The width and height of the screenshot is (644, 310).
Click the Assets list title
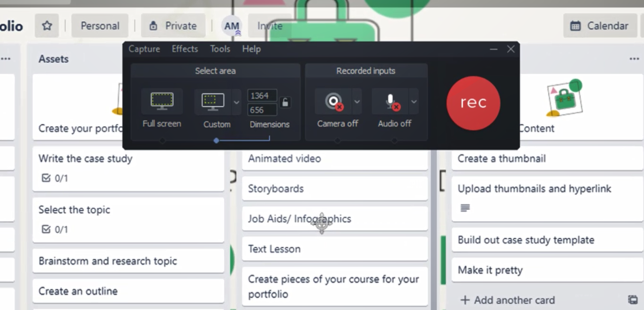coord(53,59)
